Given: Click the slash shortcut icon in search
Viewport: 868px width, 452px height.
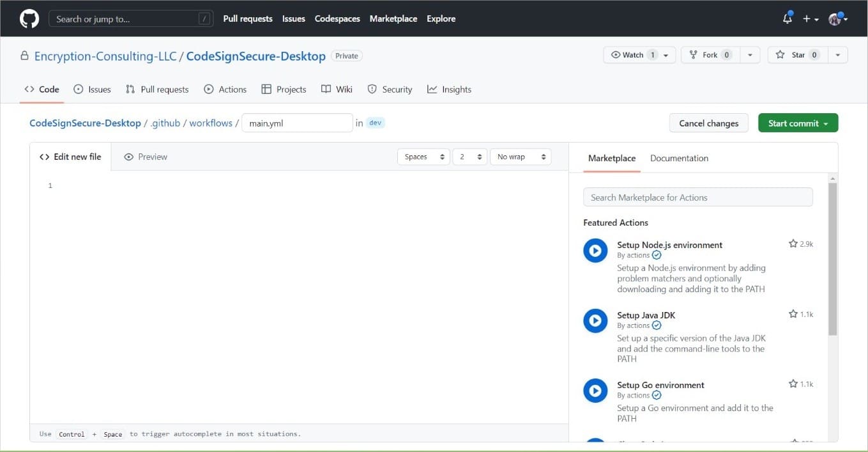Looking at the screenshot, I should (x=204, y=19).
